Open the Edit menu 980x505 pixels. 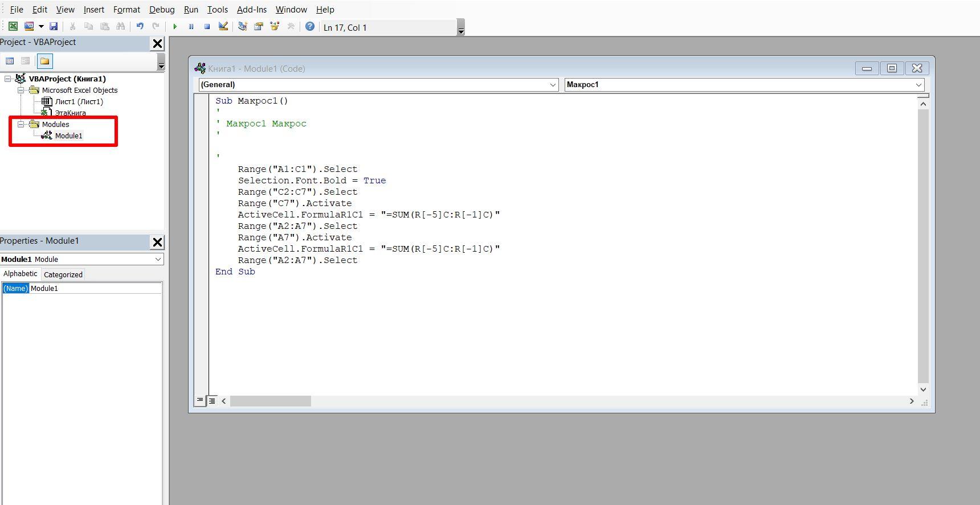coord(40,10)
